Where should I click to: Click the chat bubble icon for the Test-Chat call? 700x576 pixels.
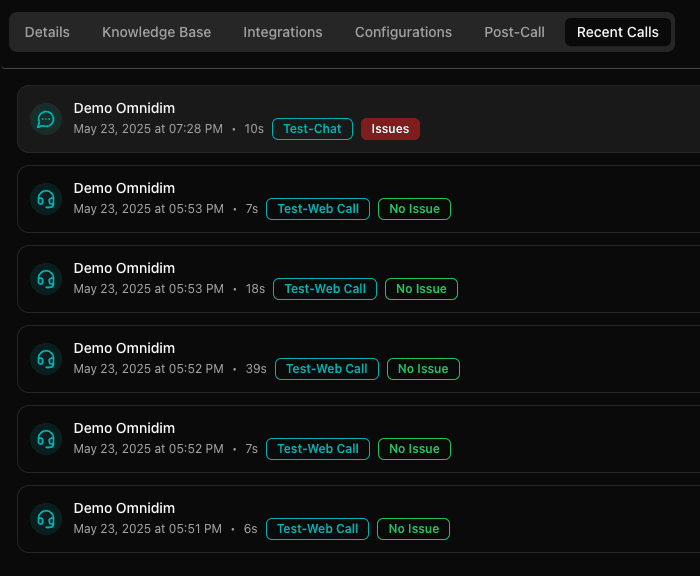click(x=45, y=119)
